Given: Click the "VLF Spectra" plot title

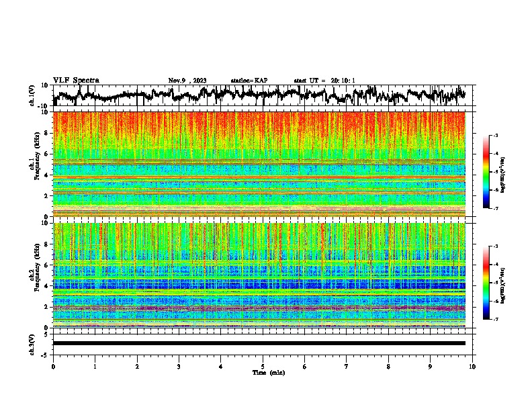Looking at the screenshot, I should [76, 81].
